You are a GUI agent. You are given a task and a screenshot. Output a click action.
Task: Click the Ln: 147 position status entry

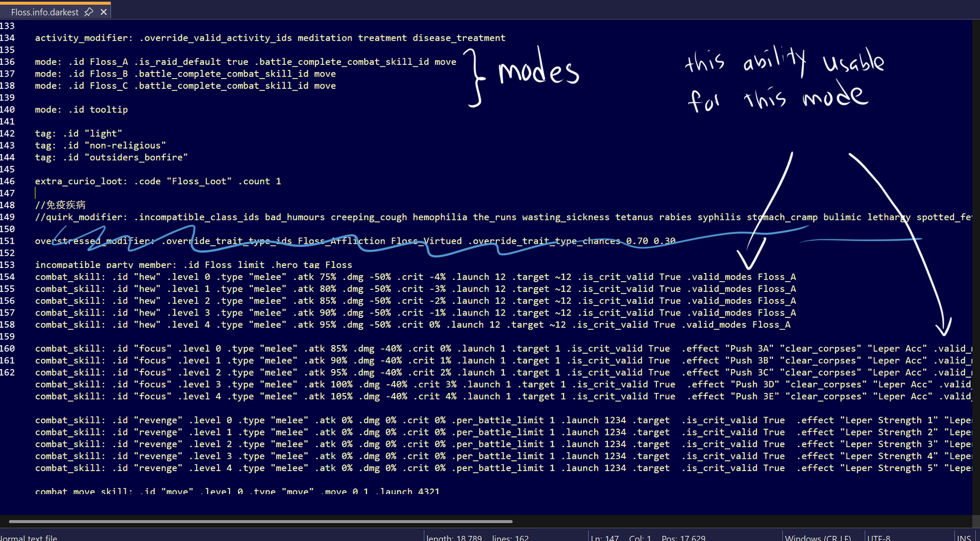(604, 537)
